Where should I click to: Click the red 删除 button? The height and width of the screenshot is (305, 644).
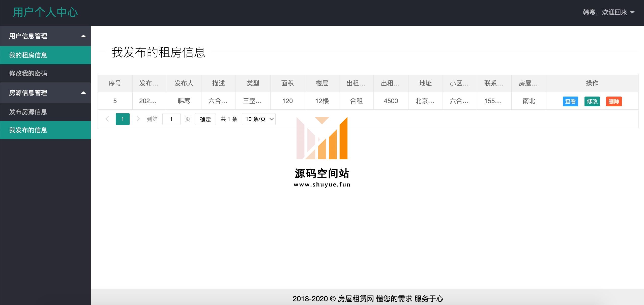tap(614, 101)
